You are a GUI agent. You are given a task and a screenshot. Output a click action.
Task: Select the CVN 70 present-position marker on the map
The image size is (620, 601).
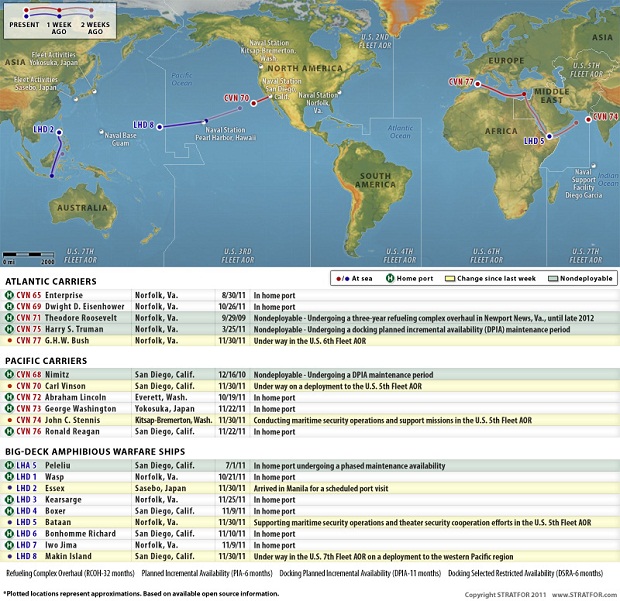click(x=254, y=103)
